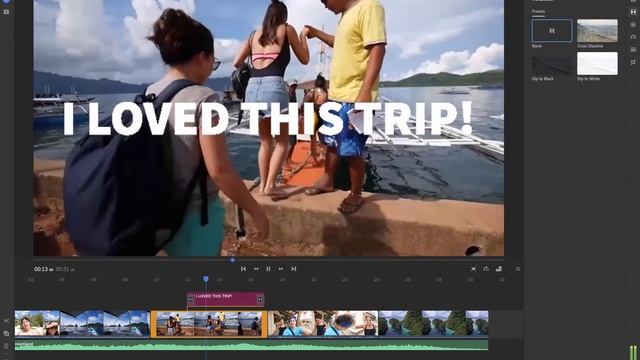Apply the Cross Dissolve transition

tap(597, 31)
